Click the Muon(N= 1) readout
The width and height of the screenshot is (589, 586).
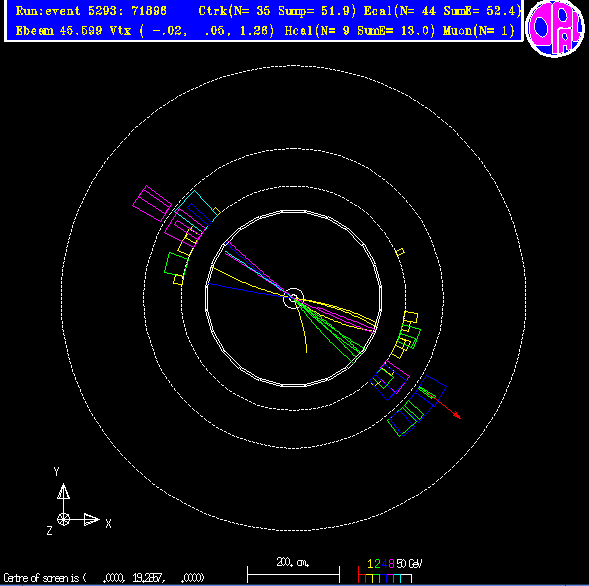[479, 30]
